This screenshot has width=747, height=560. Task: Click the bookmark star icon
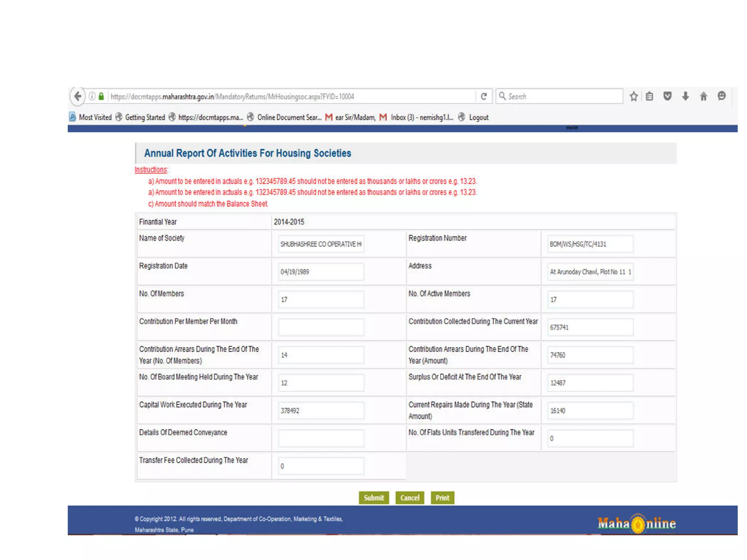tap(634, 96)
